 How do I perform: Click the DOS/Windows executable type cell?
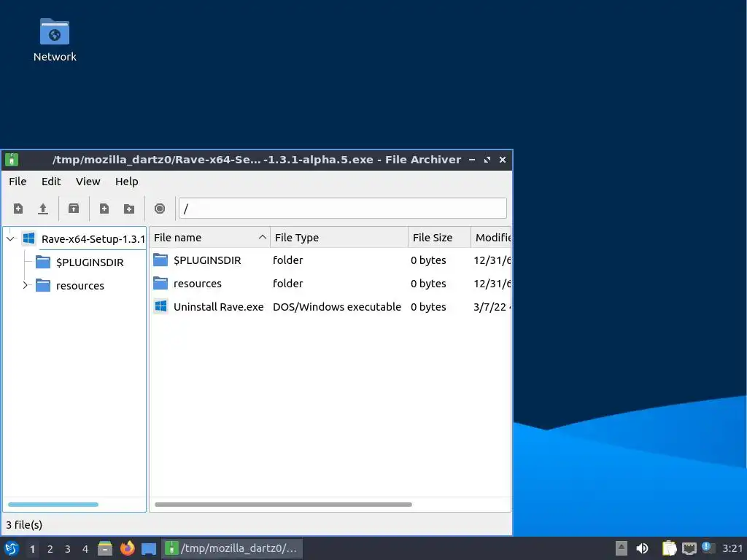pos(337,307)
